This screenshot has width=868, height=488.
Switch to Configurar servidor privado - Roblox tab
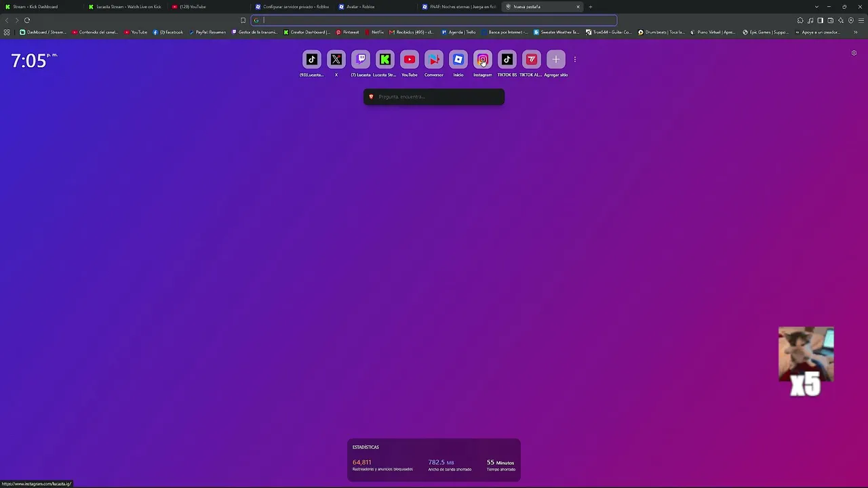pyautogui.click(x=294, y=7)
